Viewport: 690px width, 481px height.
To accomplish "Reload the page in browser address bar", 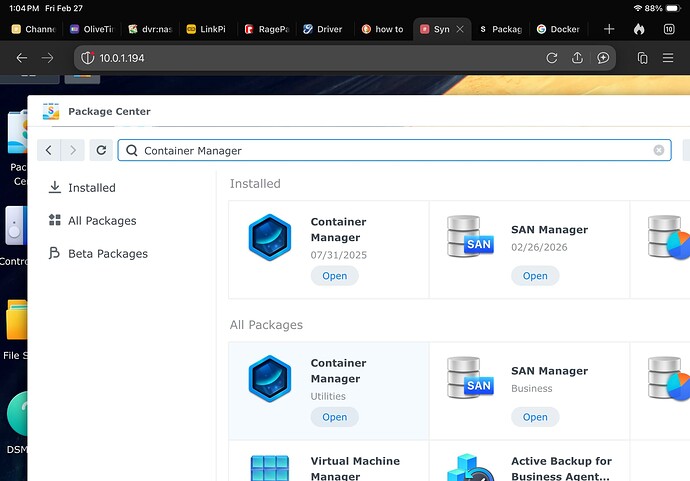I will [x=551, y=58].
